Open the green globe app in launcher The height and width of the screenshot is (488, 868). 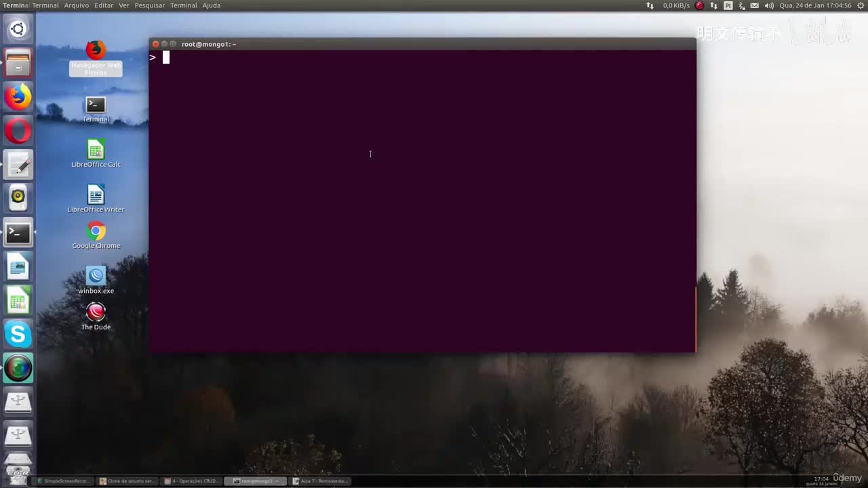tap(18, 368)
